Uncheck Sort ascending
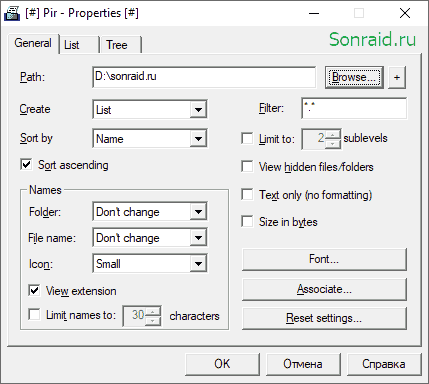429x384 pixels. coord(26,165)
